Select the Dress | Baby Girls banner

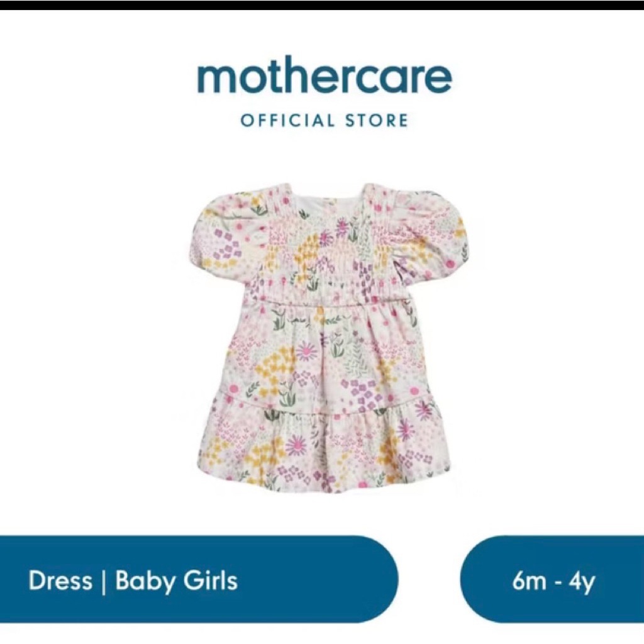tap(199, 579)
